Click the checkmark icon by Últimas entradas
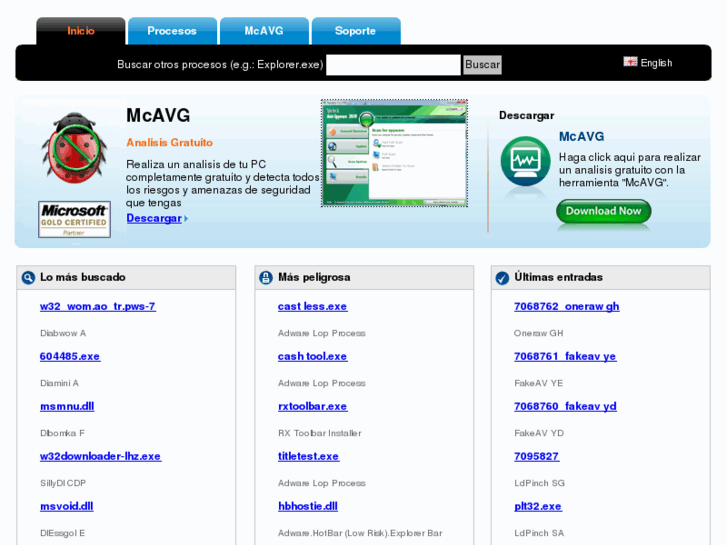Viewport: 727px width, 545px height. [x=502, y=278]
